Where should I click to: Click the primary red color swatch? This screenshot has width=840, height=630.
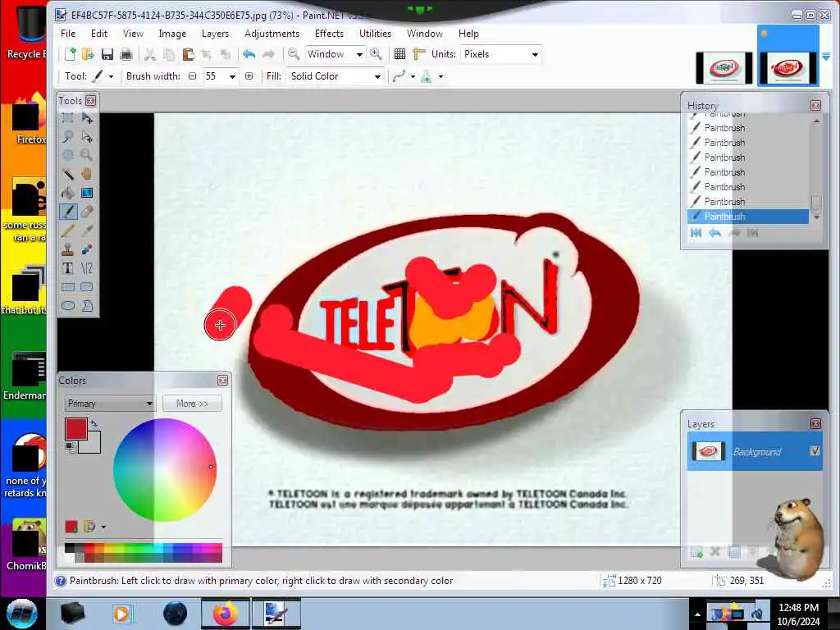point(76,429)
